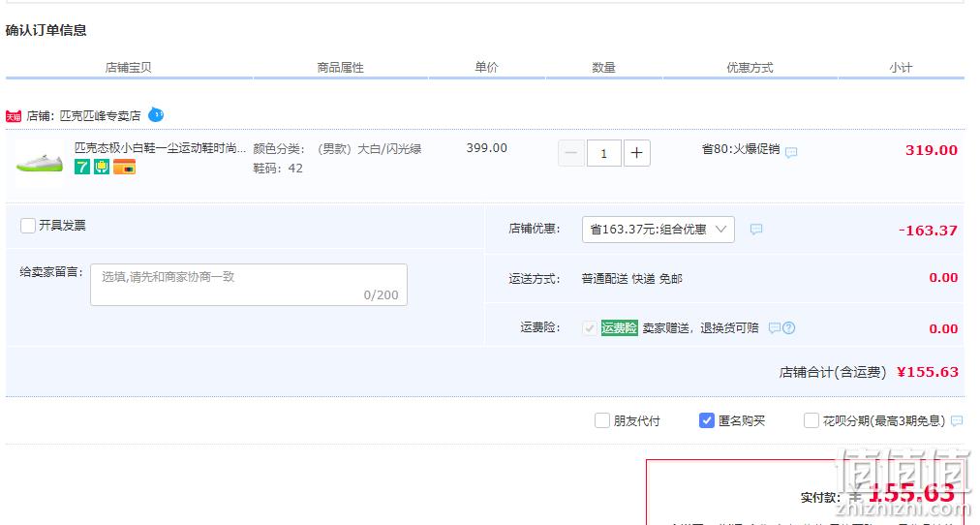Click the quantity field showing 1
Screen dimensions: 980x525
(603, 153)
